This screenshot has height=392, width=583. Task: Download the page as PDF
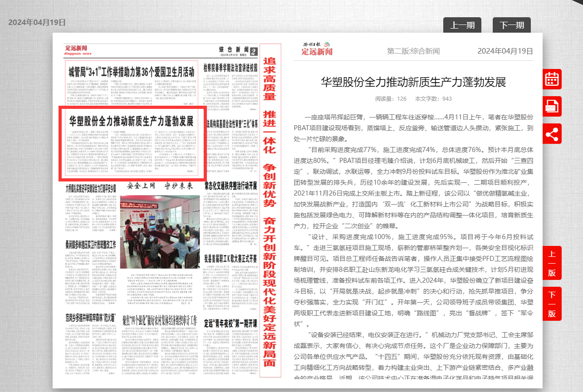click(552, 107)
